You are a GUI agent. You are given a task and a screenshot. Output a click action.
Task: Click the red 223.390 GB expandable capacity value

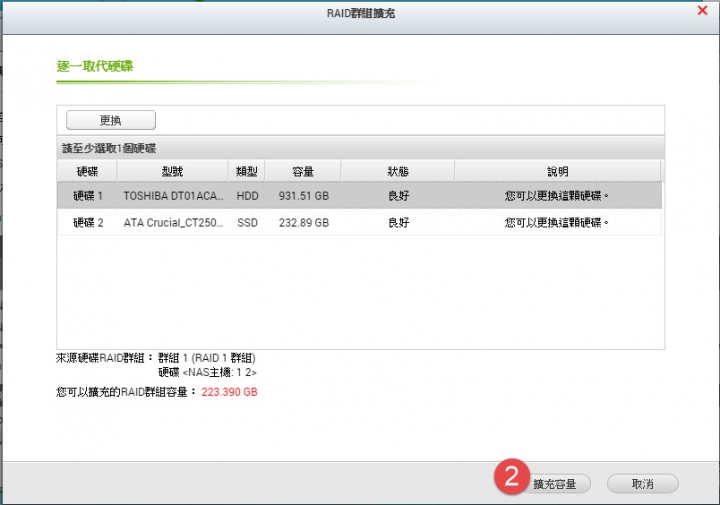229,392
